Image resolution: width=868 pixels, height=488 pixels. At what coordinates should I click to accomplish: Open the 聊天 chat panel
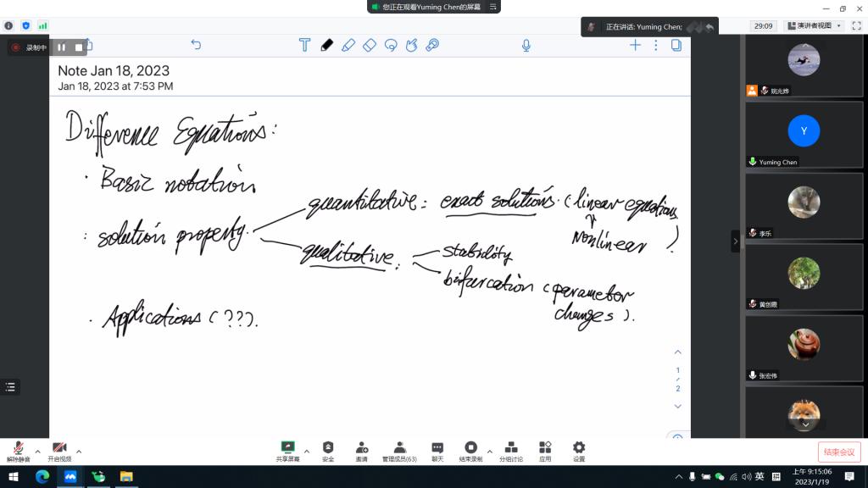tap(437, 451)
